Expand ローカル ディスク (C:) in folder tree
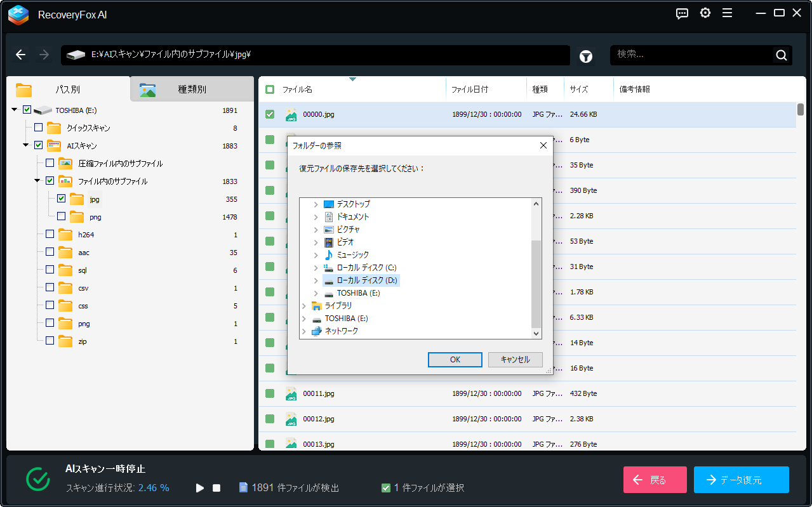 point(316,268)
